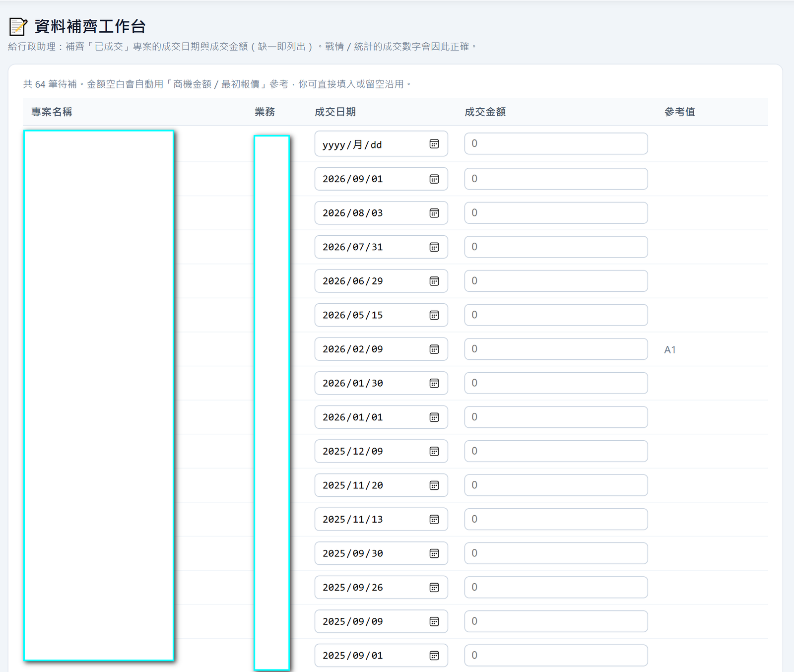Open calendar icon in 2026/02/09 row

point(434,349)
